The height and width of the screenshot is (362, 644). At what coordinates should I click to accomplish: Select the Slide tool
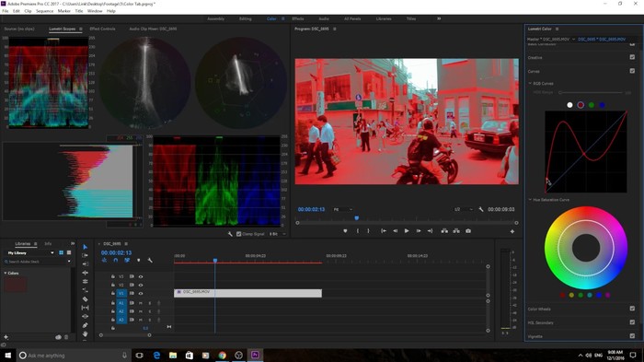pyautogui.click(x=85, y=316)
